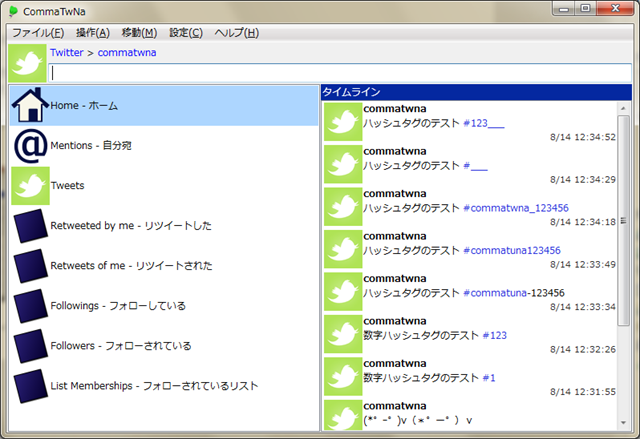Click the Followers square icon
The height and width of the screenshot is (439, 640).
pos(31,346)
